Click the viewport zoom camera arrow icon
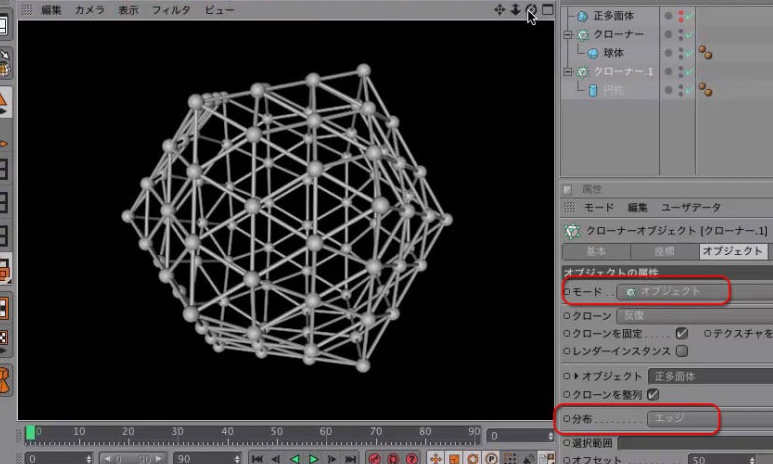This screenshot has height=464, width=773. [x=515, y=10]
